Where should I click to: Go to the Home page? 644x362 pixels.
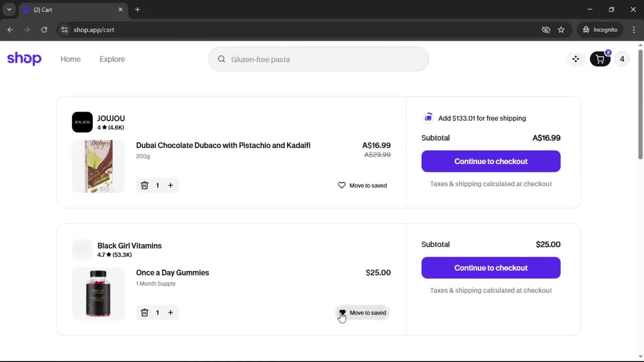coord(70,59)
